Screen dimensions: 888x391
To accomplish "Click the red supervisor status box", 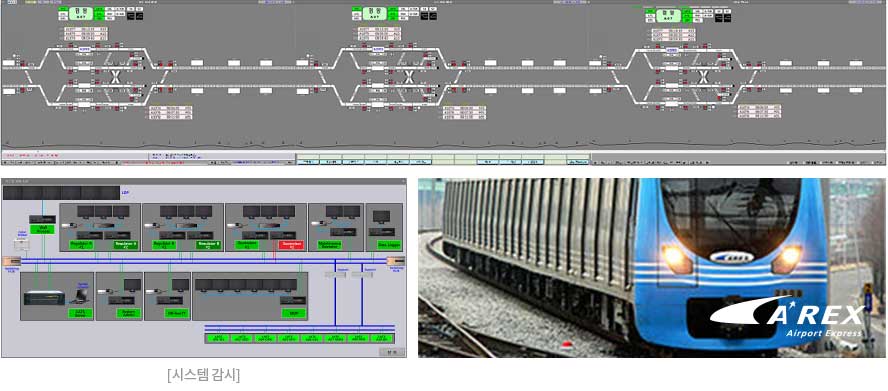I will click(x=292, y=245).
